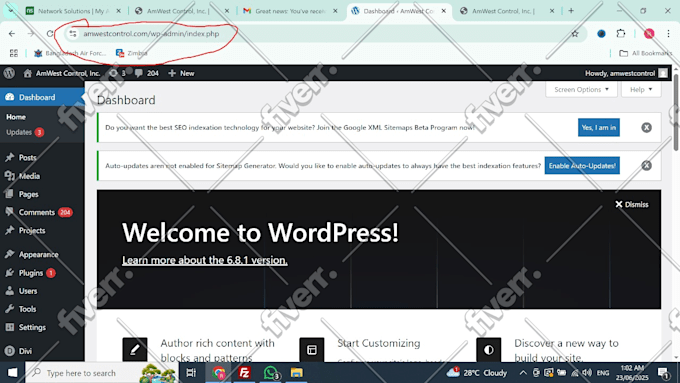The image size is (680, 383).
Task: Click the Yes, I am in button
Action: (598, 128)
